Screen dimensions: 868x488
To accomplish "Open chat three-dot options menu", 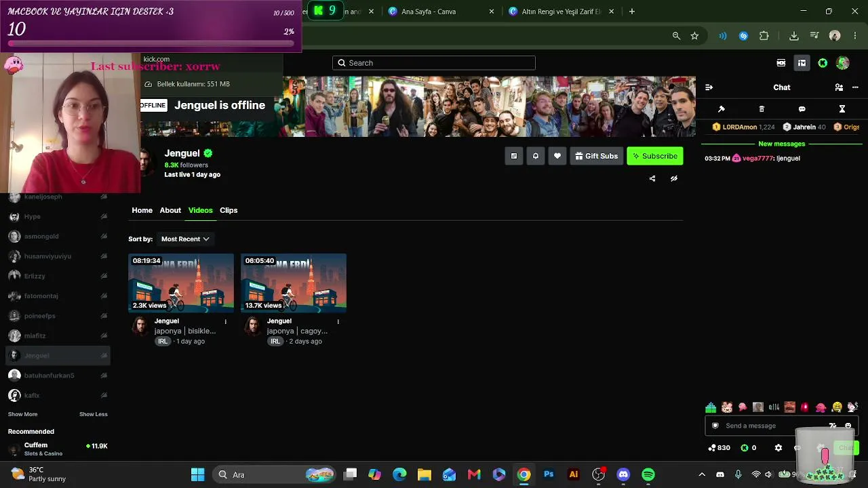I will coord(855,87).
